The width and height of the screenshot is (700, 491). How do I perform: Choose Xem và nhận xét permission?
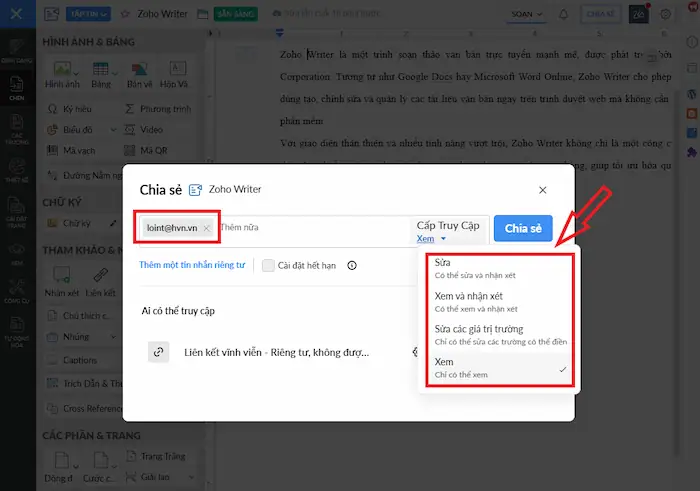[x=497, y=302]
